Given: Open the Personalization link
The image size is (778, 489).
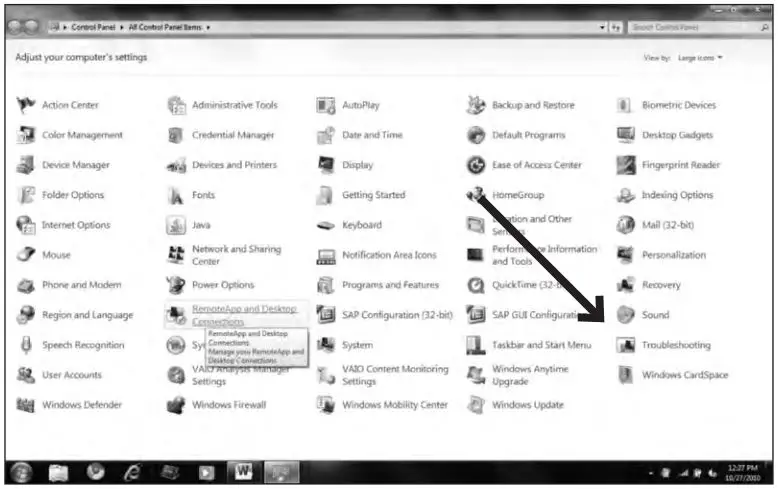Looking at the screenshot, I should tap(673, 255).
